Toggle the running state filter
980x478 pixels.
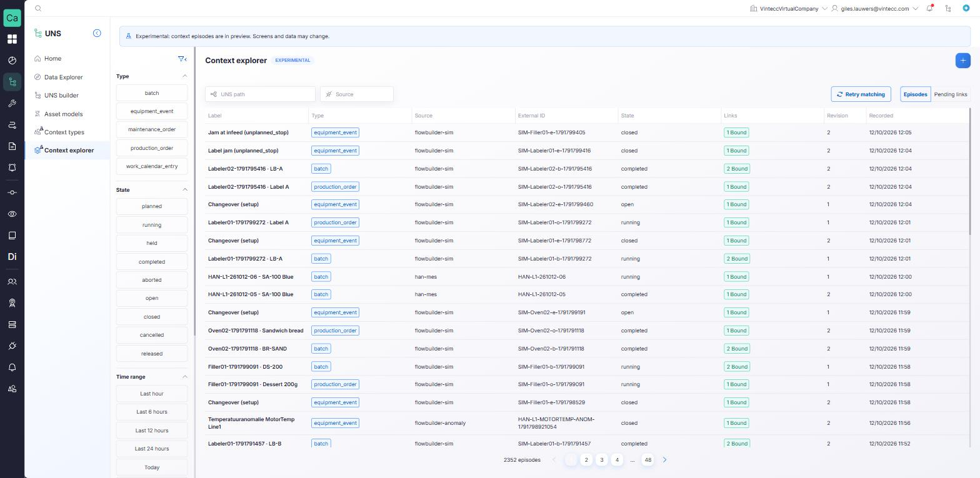click(x=152, y=225)
